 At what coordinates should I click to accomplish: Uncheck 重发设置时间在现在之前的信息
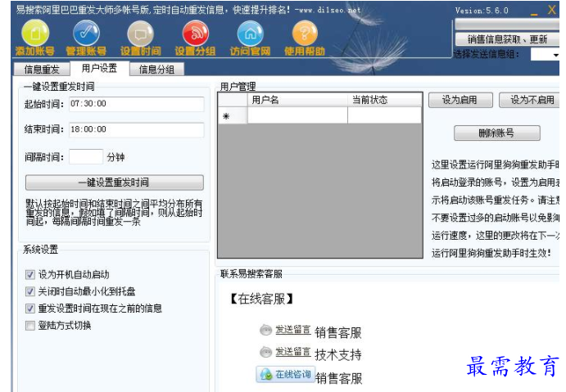[30, 309]
